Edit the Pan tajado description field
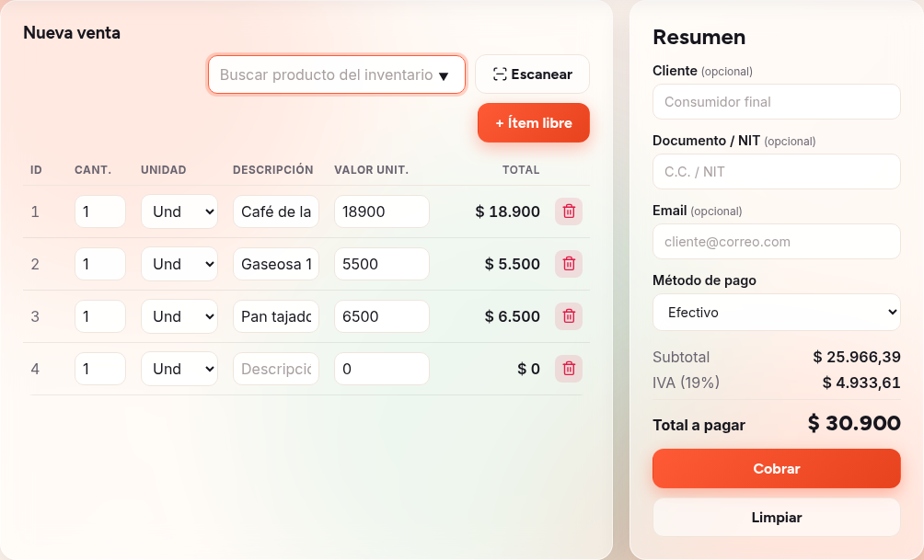The width and height of the screenshot is (924, 560). coord(276,316)
